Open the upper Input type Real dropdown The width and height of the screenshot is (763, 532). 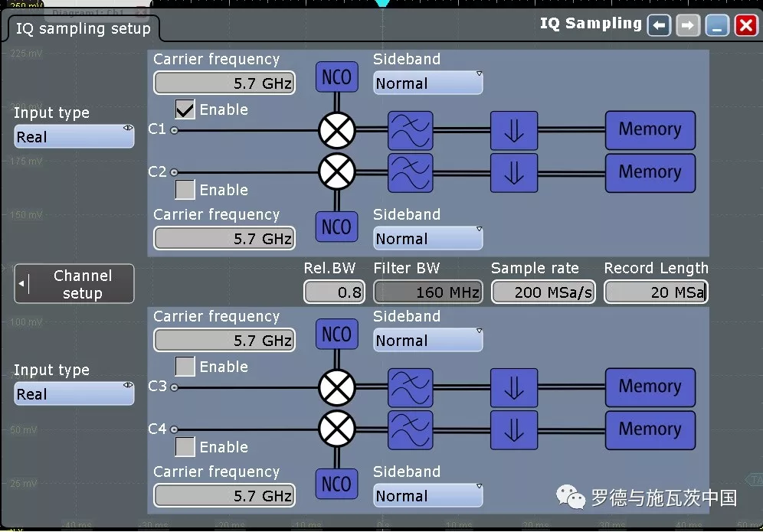(x=74, y=138)
